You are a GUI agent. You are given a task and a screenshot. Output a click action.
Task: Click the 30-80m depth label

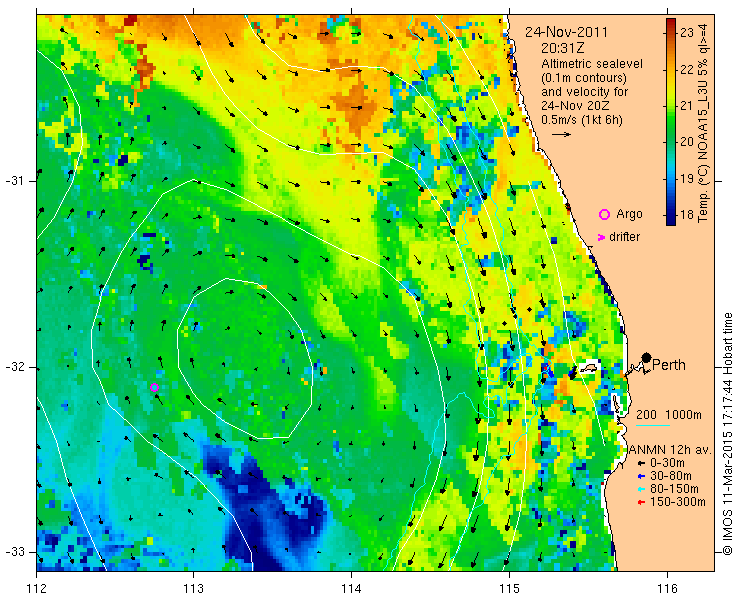pyautogui.click(x=671, y=476)
